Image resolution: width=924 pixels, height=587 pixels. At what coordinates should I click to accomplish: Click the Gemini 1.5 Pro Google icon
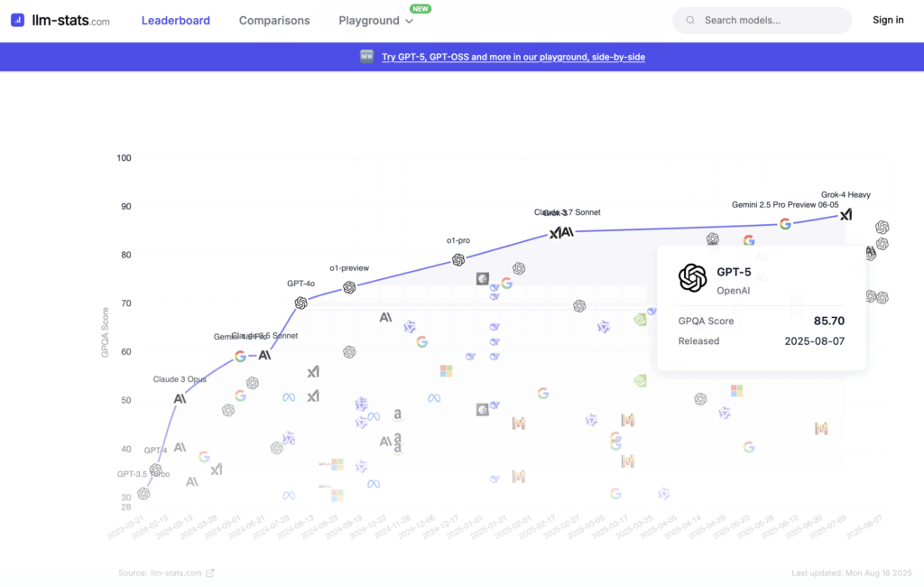tap(240, 356)
